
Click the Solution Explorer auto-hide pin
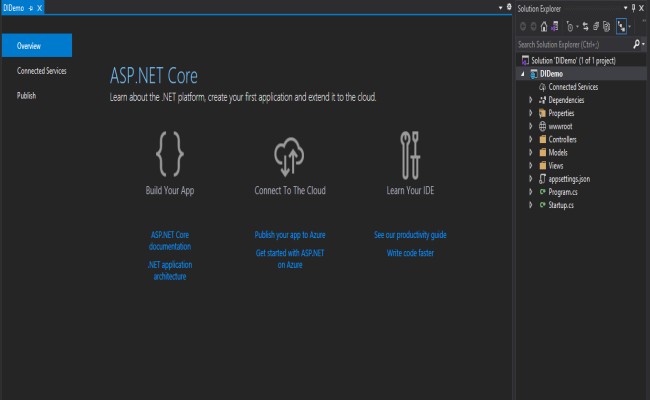pos(633,8)
